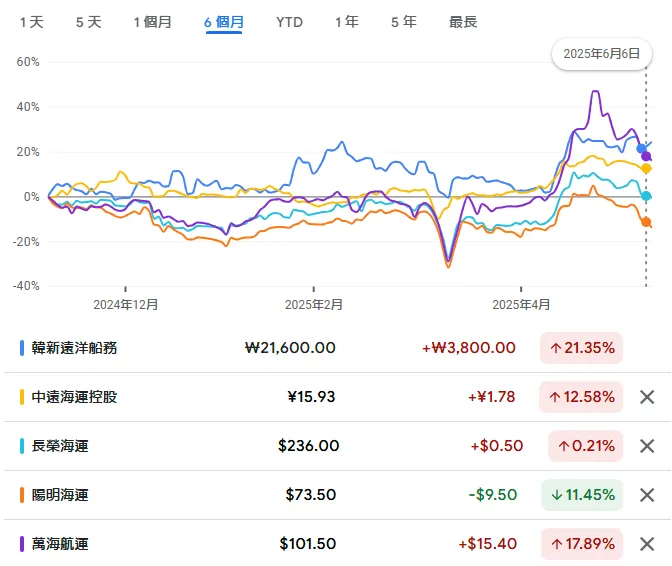672x566 pixels.
Task: Click the 17.89% gain badge
Action: click(x=582, y=544)
